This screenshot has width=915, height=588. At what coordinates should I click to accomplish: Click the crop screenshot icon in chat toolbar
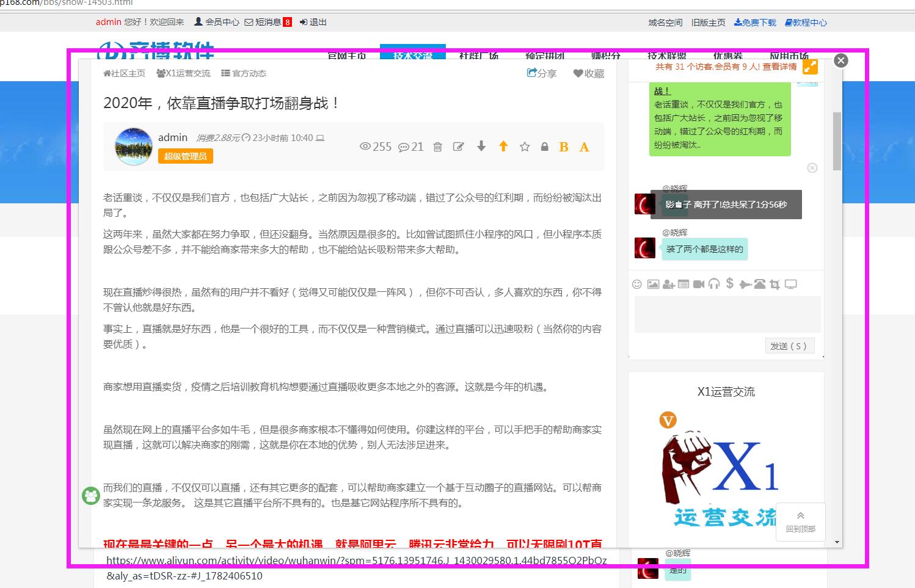(x=775, y=284)
